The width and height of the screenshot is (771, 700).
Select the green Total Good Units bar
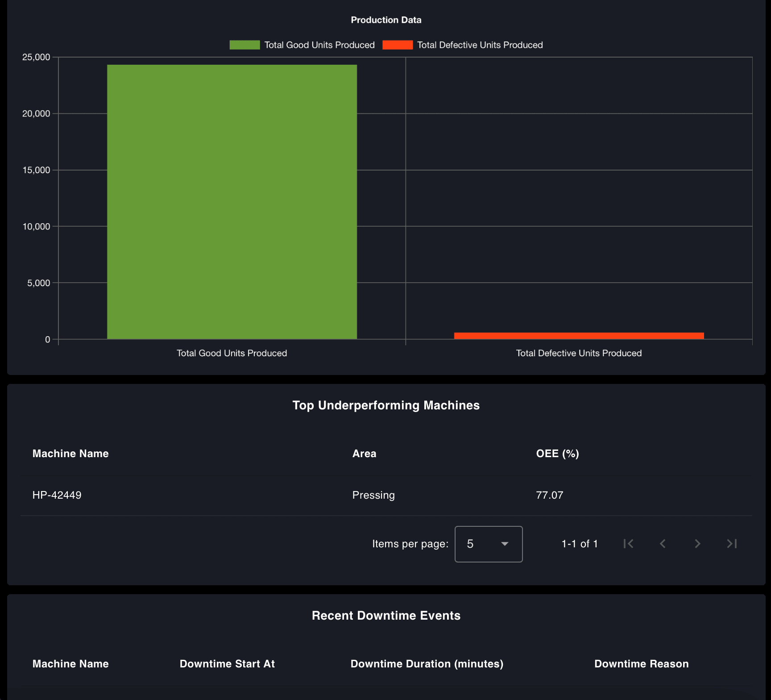coord(232,201)
